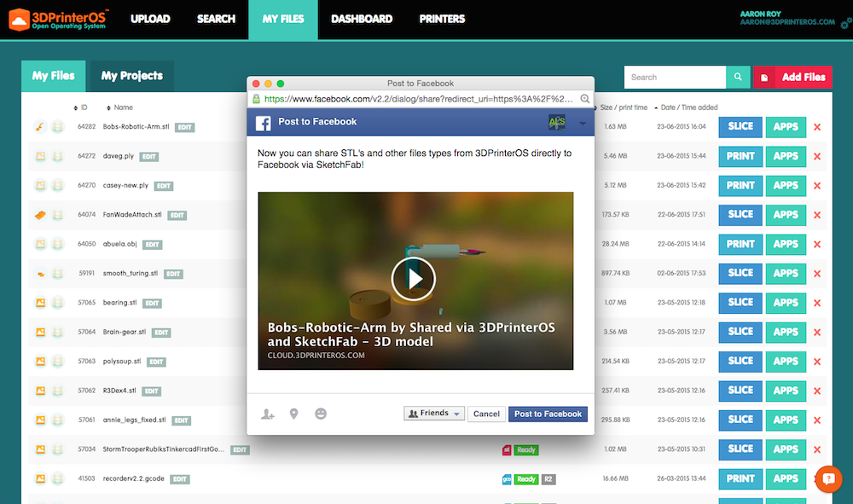Click PRINT for daveg.ply
Image resolution: width=853 pixels, height=504 pixels.
(740, 156)
